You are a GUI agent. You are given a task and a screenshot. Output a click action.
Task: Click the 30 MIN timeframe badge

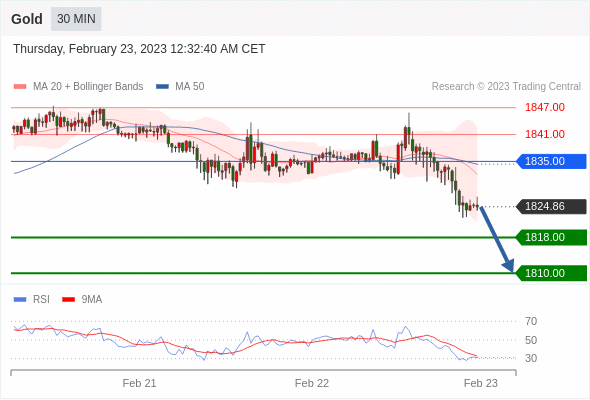(76, 19)
